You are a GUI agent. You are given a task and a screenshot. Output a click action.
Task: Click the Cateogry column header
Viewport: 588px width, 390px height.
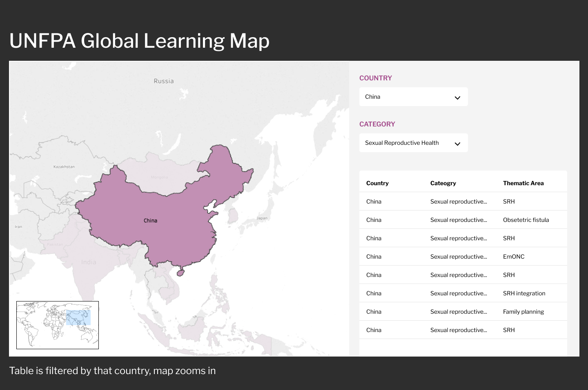coord(443,183)
